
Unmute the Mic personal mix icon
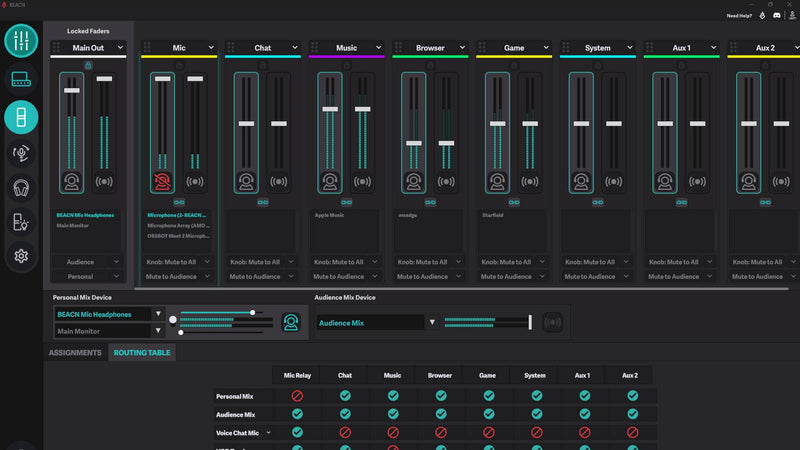tap(162, 182)
